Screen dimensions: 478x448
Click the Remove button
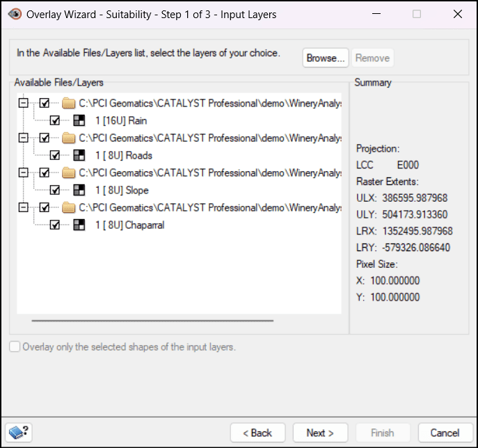(x=372, y=58)
